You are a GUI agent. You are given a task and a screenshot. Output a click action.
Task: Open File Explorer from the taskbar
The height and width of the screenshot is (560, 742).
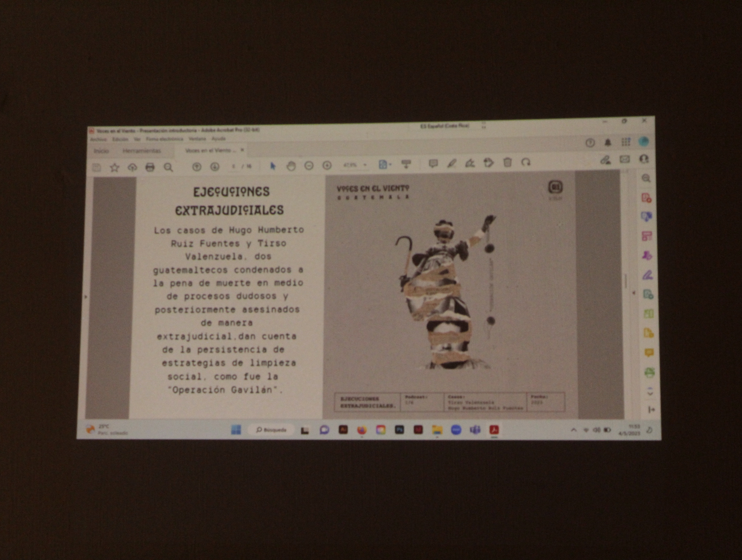pyautogui.click(x=437, y=430)
